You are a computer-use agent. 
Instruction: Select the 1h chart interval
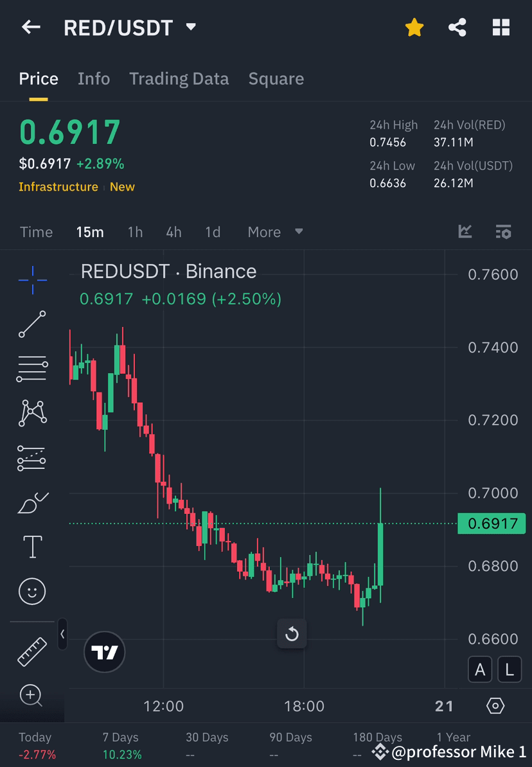[x=135, y=232]
